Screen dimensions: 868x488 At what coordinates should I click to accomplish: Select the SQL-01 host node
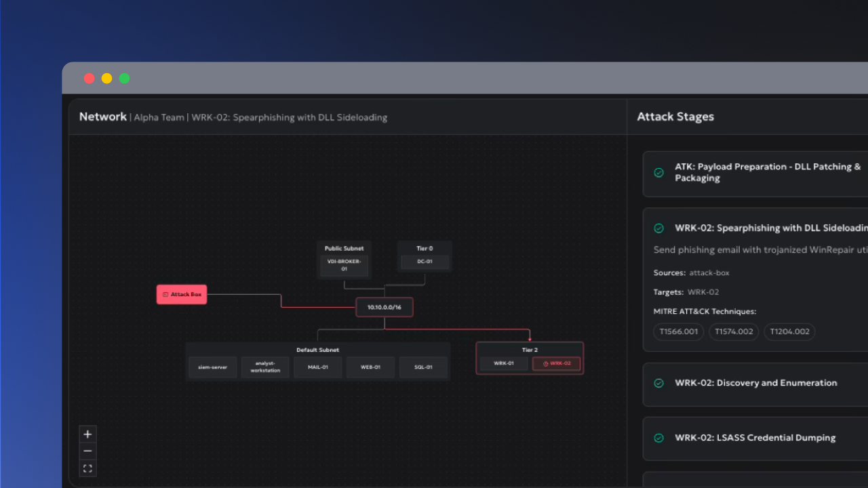coord(423,367)
